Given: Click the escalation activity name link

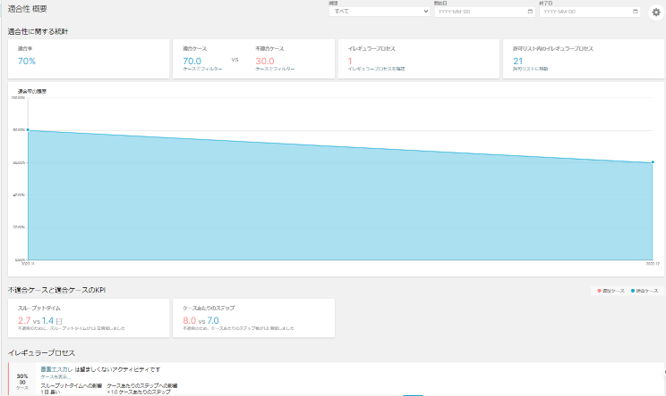Looking at the screenshot, I should pyautogui.click(x=57, y=370).
